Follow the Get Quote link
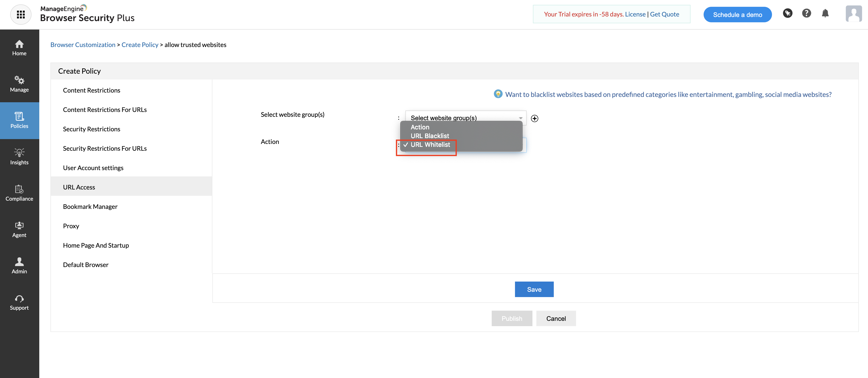Viewport: 868px width, 378px height. pos(664,14)
